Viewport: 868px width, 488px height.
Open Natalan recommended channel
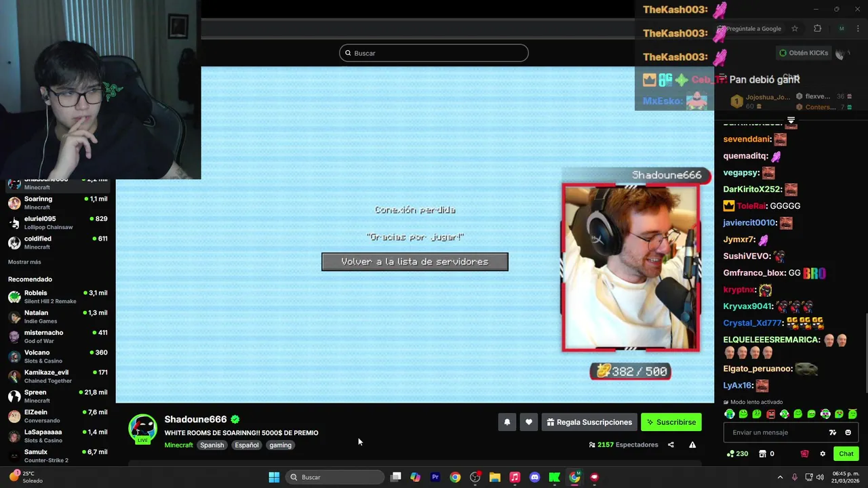coord(58,317)
